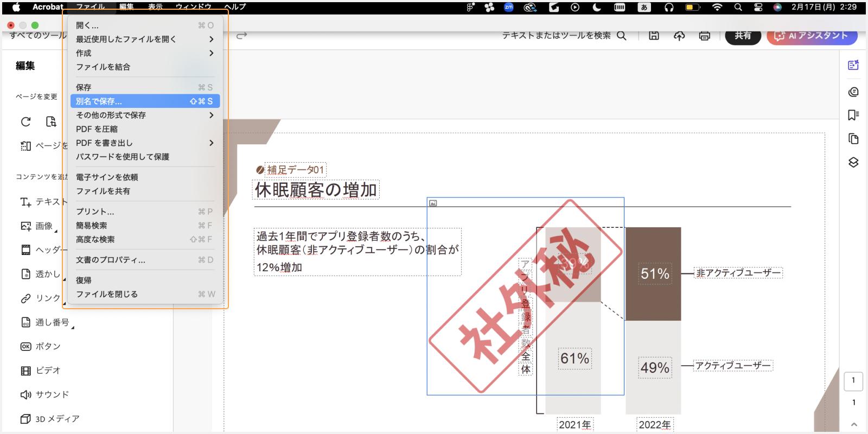The width and height of the screenshot is (868, 434).
Task: Click the 2022年 axis label
Action: [655, 424]
